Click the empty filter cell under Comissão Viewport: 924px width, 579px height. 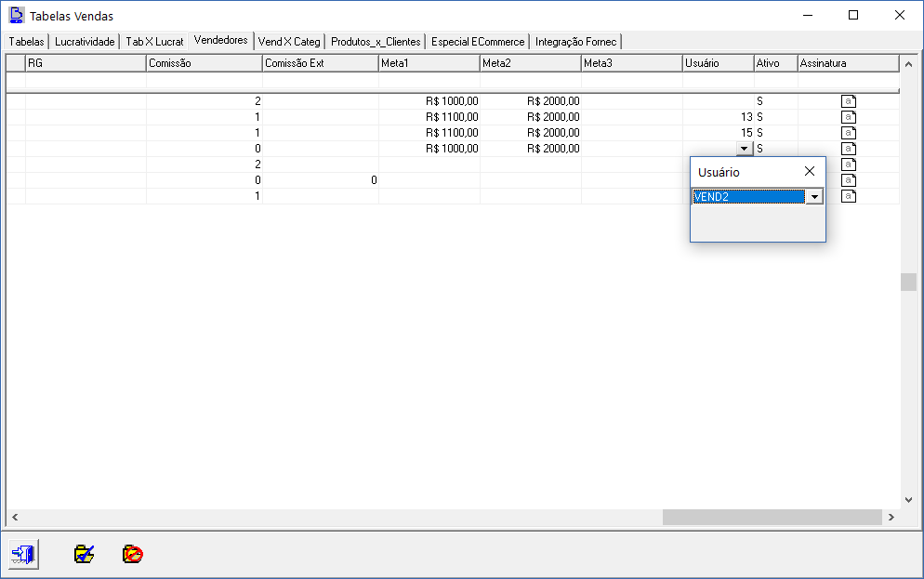[x=204, y=81]
